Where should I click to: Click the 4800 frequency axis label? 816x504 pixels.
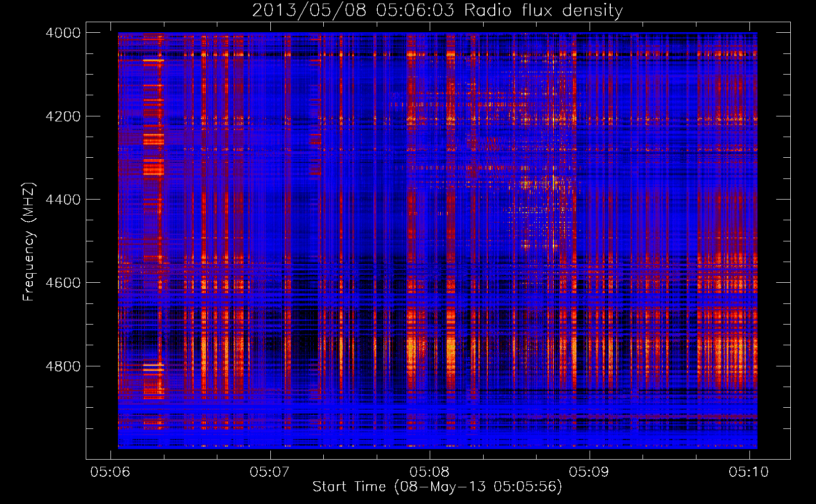(63, 366)
